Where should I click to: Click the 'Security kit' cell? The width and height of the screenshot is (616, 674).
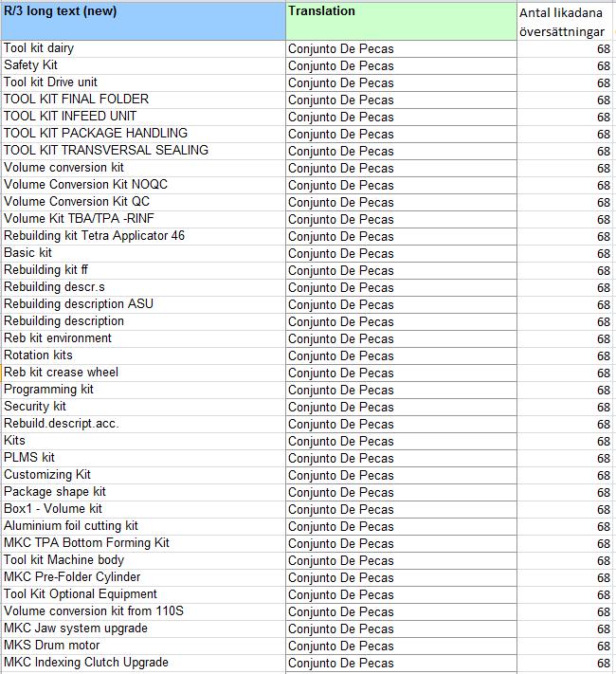point(143,407)
